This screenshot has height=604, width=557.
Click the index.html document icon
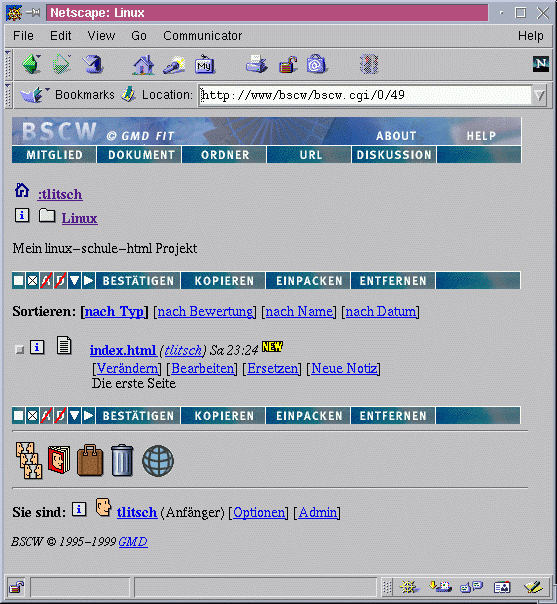[x=64, y=345]
